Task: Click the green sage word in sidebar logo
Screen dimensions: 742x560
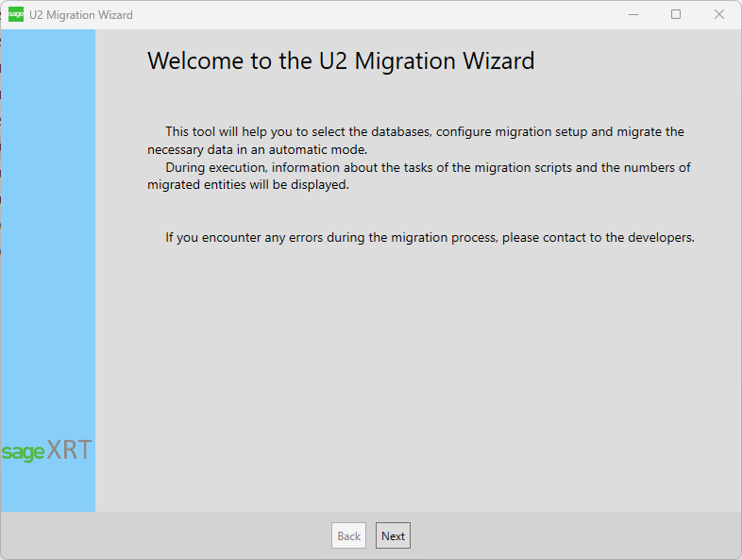Action: pyautogui.click(x=24, y=452)
